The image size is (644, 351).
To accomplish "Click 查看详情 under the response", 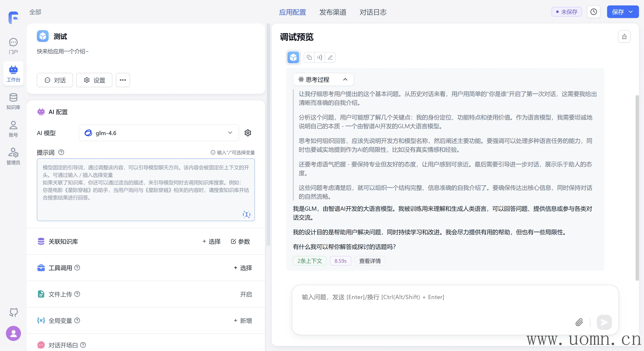I will point(370,261).
